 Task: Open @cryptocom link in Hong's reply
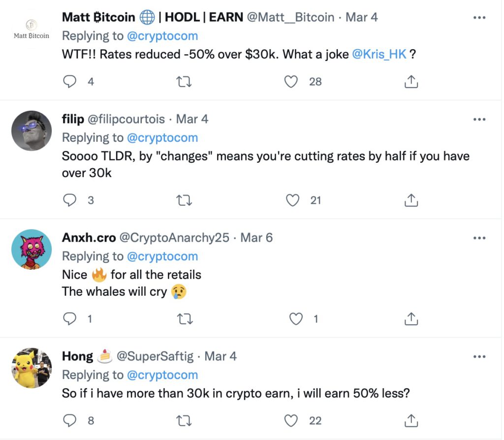[x=162, y=375]
